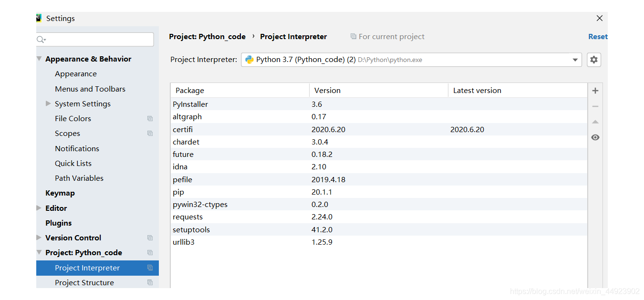This screenshot has height=300, width=644.
Task: Click the Project: Python_code breadcrumb
Action: tap(207, 36)
